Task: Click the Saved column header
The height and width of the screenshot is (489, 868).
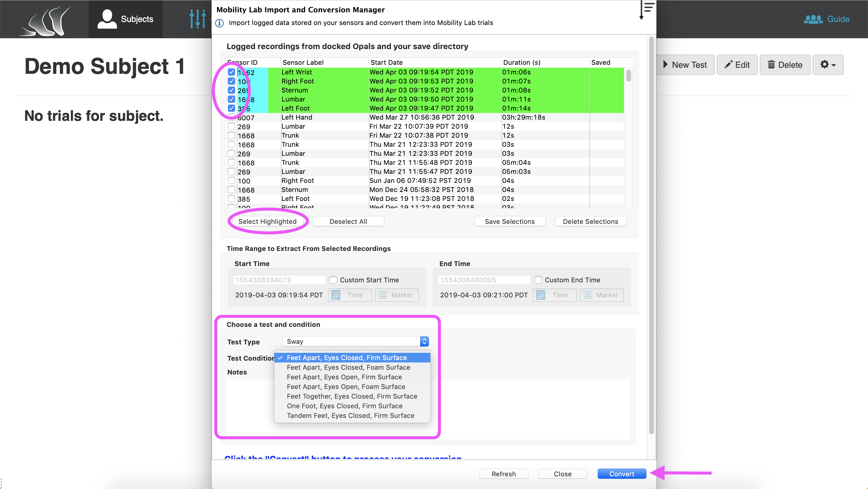Action: (611, 62)
